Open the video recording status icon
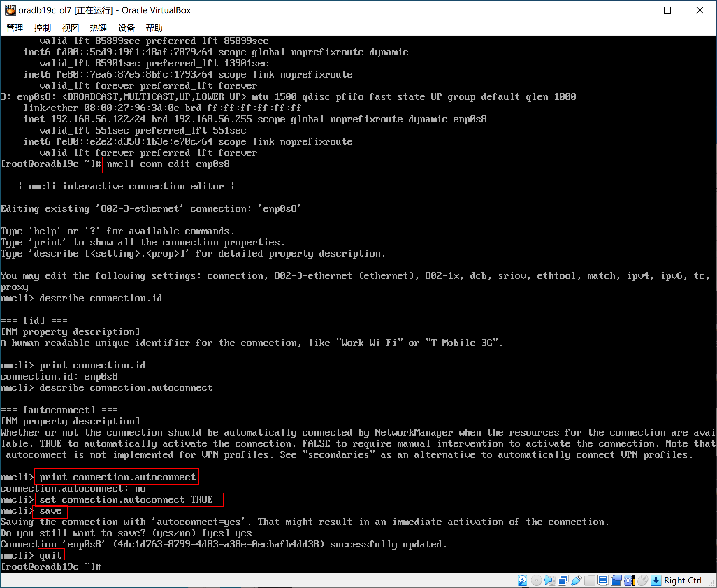 (616, 581)
